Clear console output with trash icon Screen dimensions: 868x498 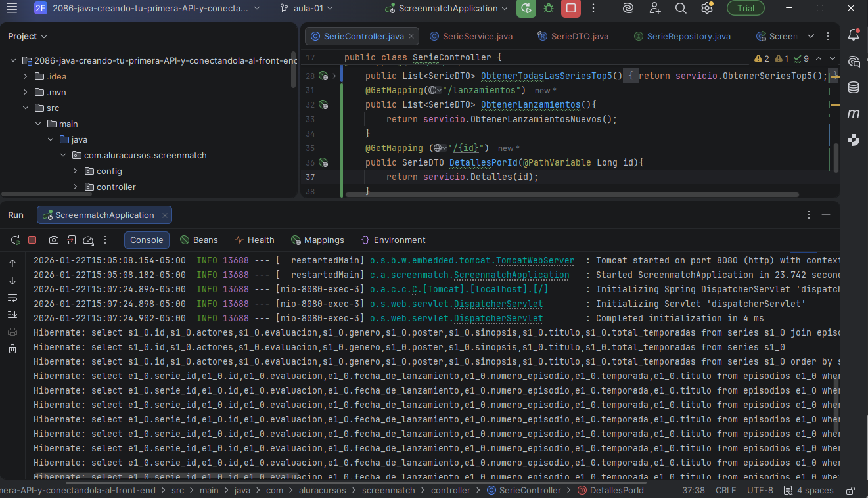[x=12, y=349]
